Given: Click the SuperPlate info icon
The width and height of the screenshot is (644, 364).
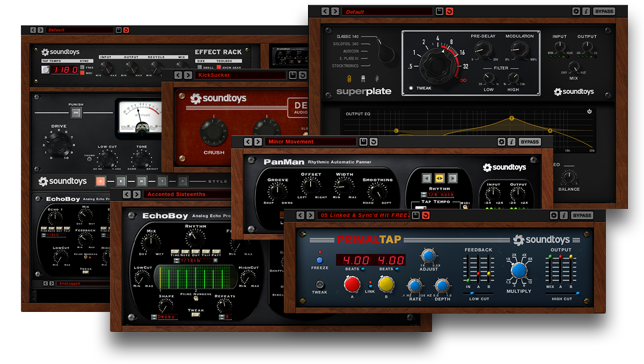Looking at the screenshot, I should pyautogui.click(x=586, y=11).
